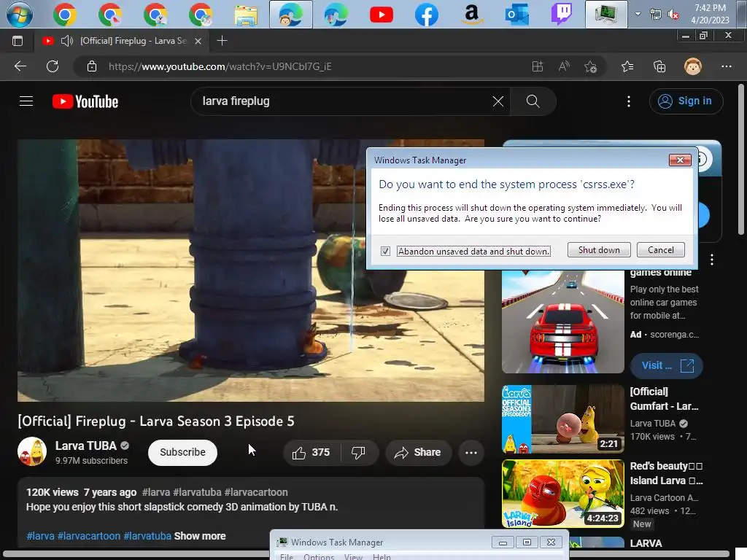Open the Amazon taskbar shortcut
Screen dimensions: 747x560
click(472, 15)
